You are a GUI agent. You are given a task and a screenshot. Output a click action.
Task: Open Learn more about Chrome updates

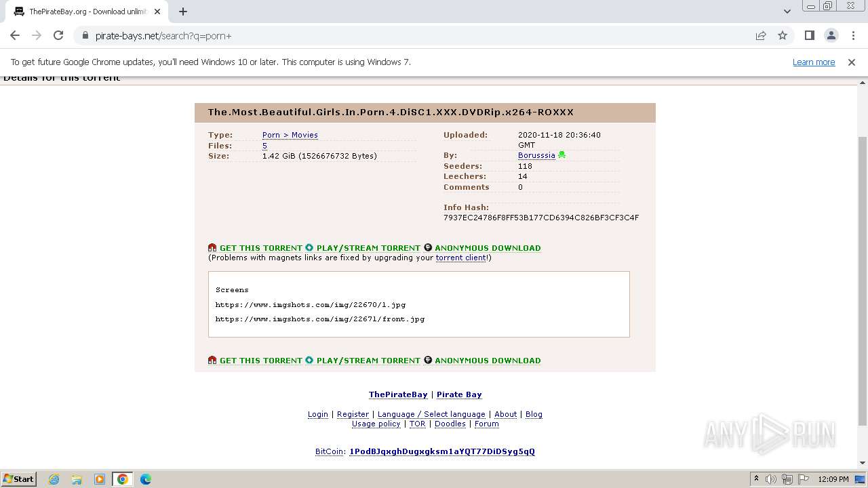point(814,62)
